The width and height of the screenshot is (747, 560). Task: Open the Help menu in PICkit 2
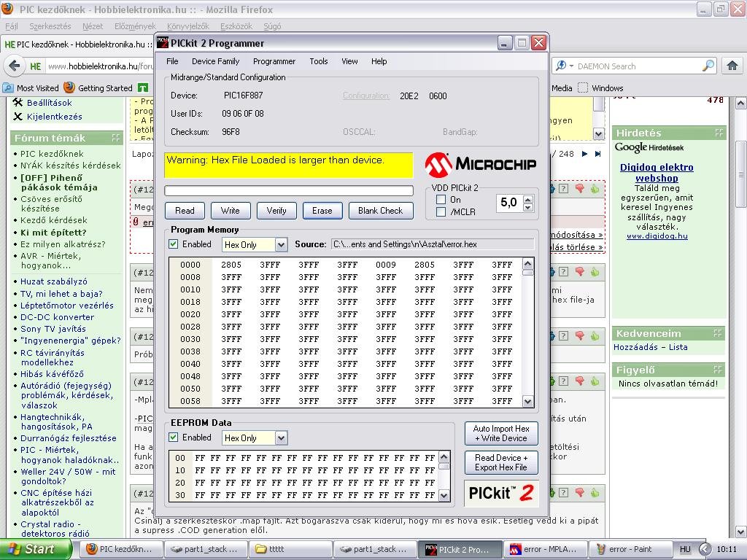(x=379, y=61)
